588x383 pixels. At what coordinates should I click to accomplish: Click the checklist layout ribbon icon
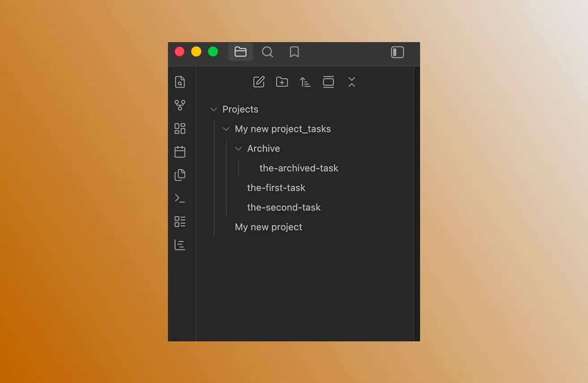click(180, 222)
